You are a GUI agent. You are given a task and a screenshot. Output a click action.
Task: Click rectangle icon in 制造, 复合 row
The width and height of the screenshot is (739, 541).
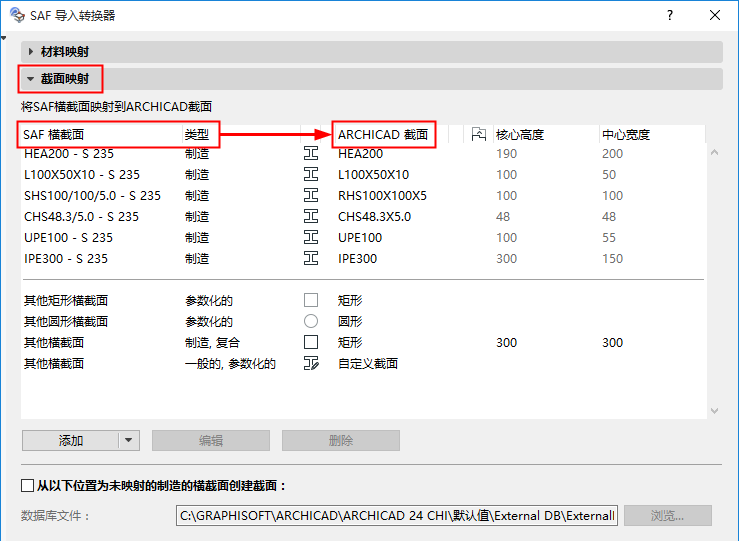[x=311, y=342]
